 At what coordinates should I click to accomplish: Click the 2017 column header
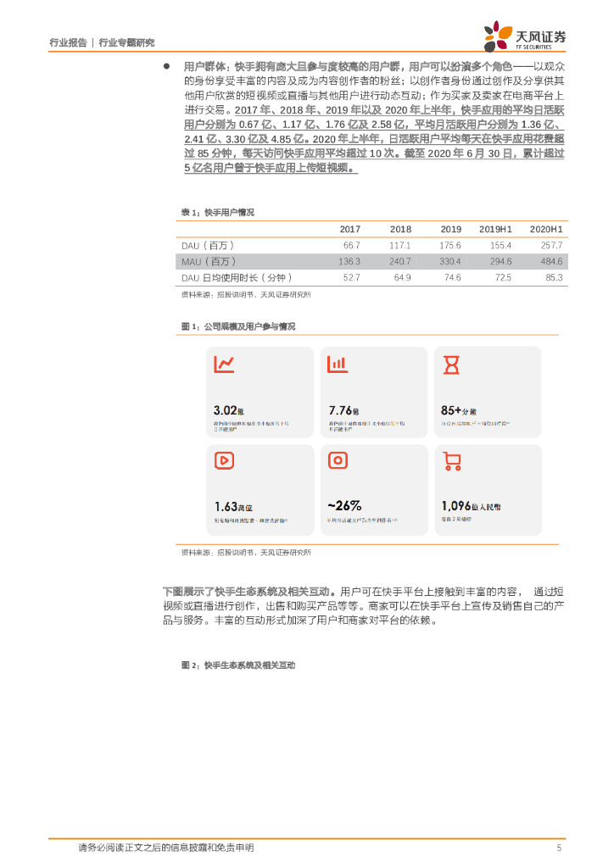[x=350, y=229]
